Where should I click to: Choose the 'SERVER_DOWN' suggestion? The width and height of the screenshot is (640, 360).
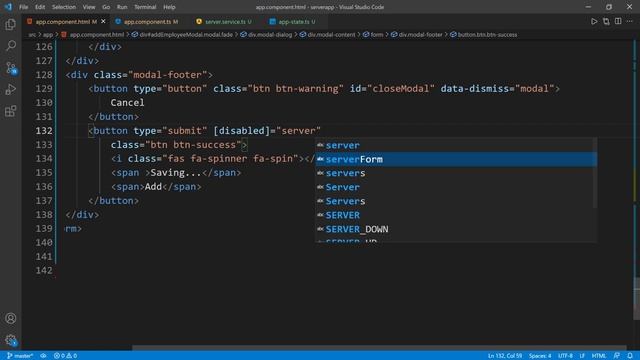[456, 229]
